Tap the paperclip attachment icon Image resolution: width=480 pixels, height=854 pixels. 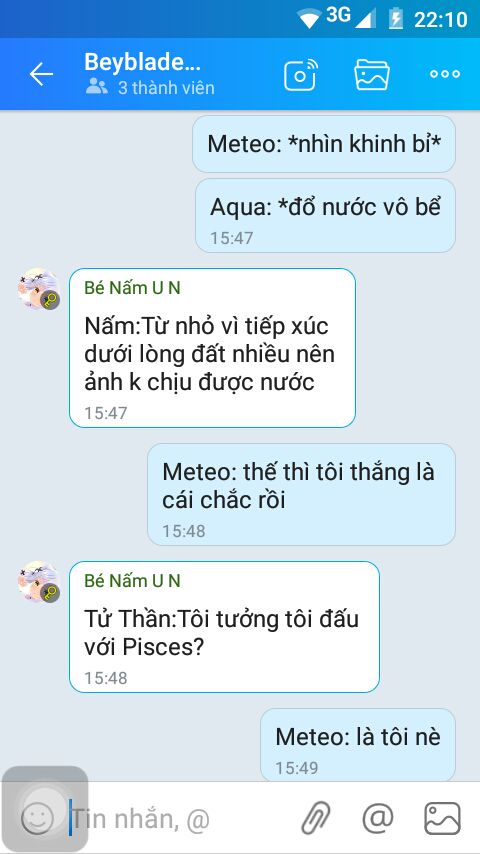point(316,818)
